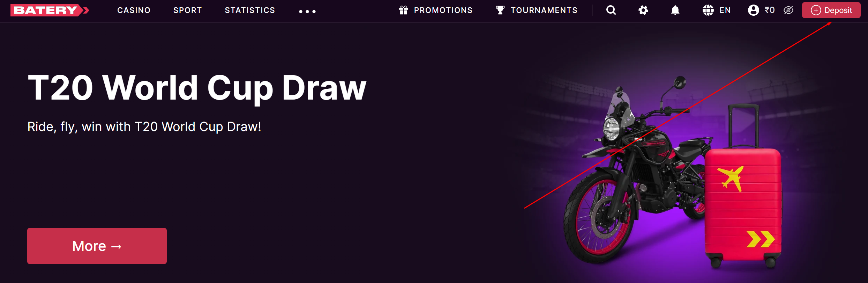Click the gift icon beside Promotions
Viewport: 868px width, 283px height.
(403, 10)
